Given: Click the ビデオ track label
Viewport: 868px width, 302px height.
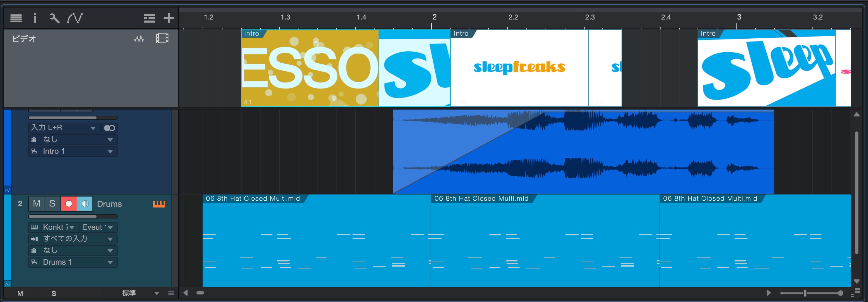Looking at the screenshot, I should click(24, 39).
